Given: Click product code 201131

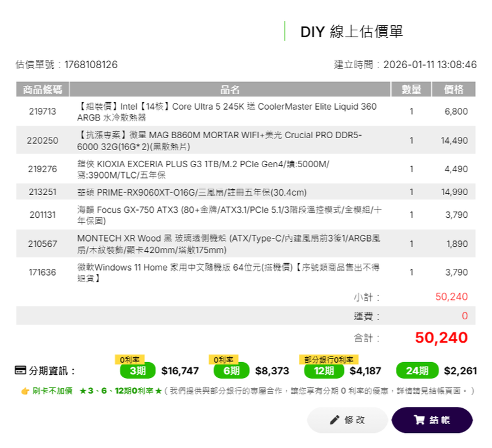Looking at the screenshot, I should (42, 215).
